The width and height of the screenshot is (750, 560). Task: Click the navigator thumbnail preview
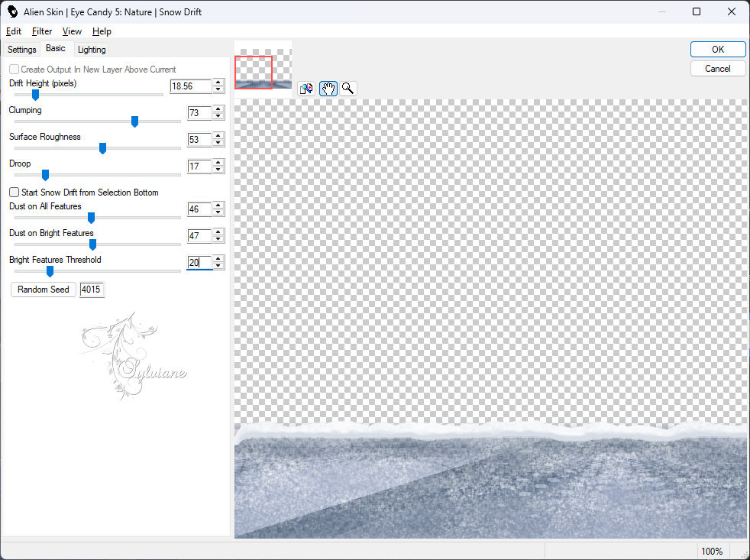(263, 69)
